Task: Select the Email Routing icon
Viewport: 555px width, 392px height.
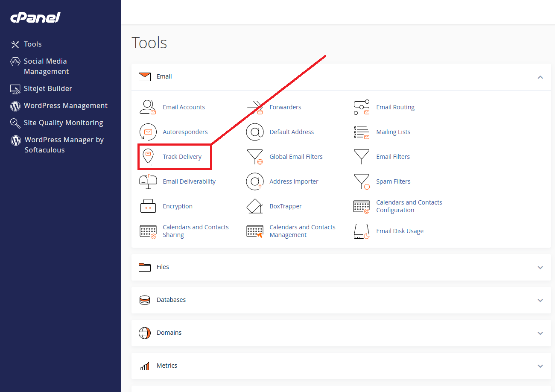Action: (x=362, y=107)
